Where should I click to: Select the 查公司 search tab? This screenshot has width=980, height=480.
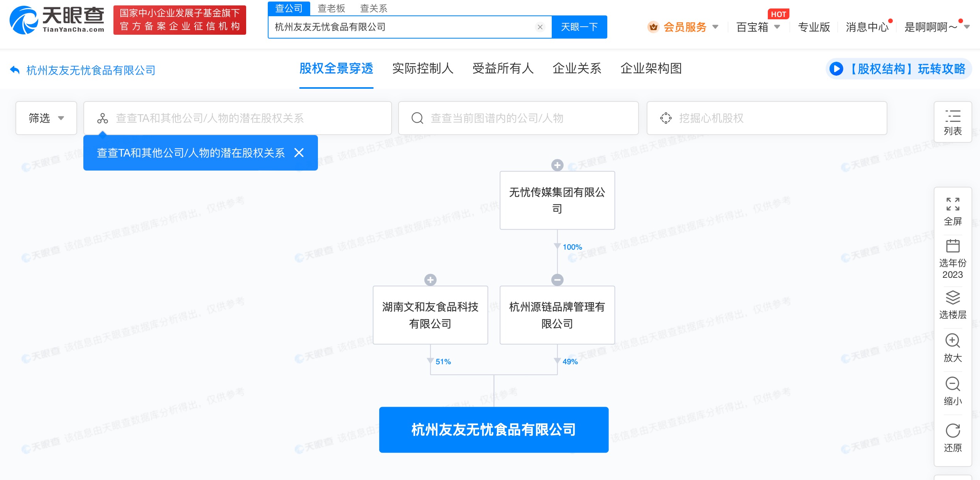point(289,8)
